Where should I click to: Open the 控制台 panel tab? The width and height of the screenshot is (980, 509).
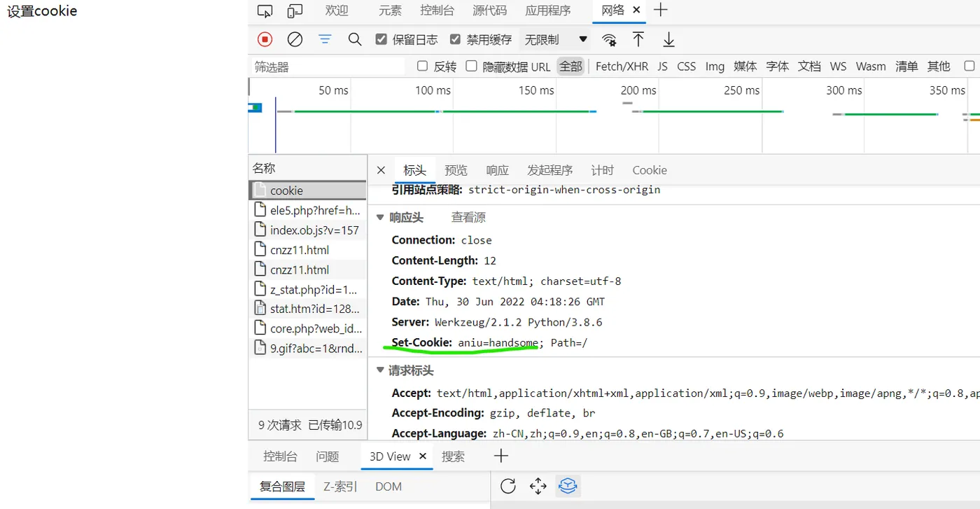[437, 11]
